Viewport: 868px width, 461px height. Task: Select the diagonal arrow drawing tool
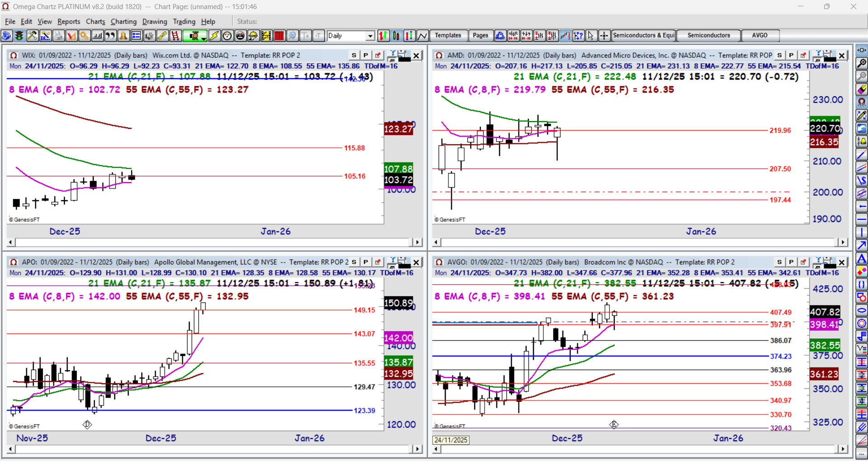(x=862, y=245)
